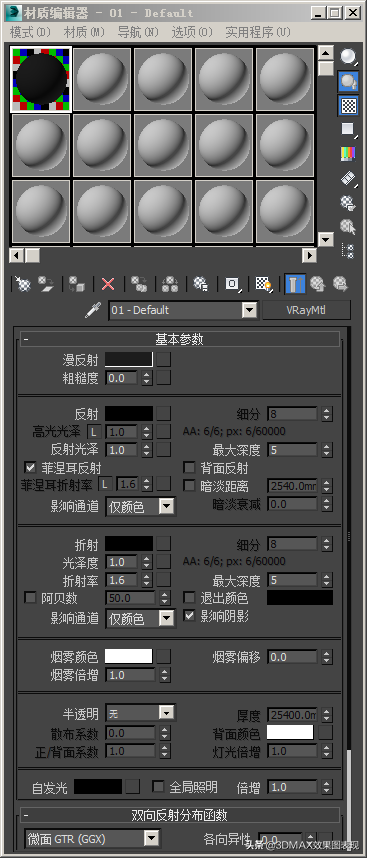Open the reflection 影响通道 dropdown
This screenshot has width=367, height=858.
[167, 506]
